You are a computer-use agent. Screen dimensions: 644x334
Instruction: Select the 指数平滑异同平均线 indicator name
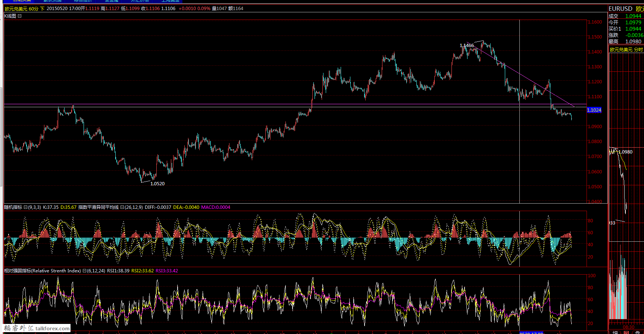point(99,207)
